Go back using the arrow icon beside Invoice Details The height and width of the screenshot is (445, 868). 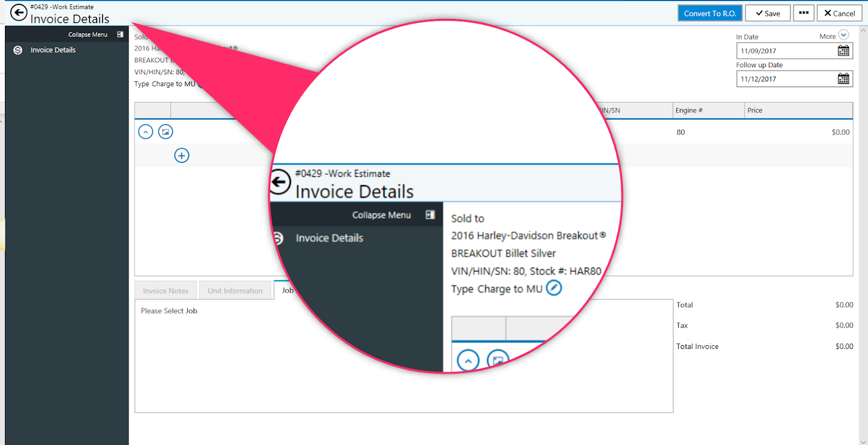pyautogui.click(x=19, y=12)
